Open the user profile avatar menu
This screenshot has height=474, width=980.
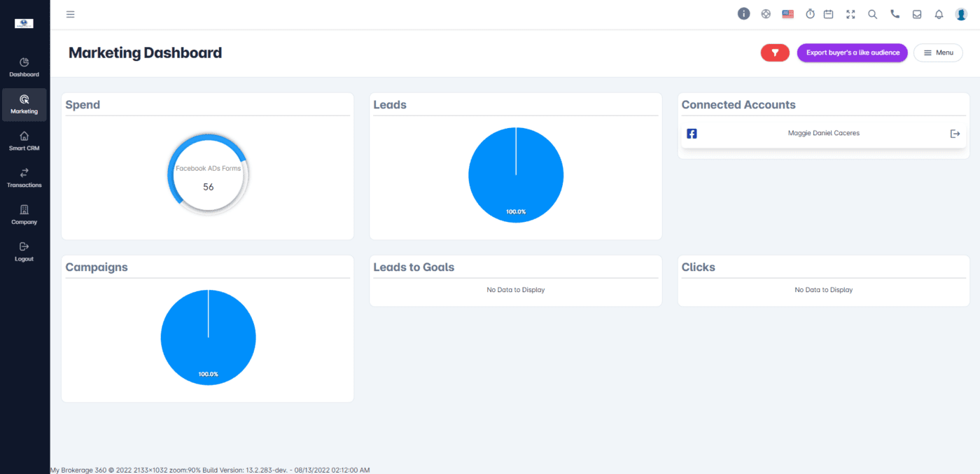click(x=961, y=14)
